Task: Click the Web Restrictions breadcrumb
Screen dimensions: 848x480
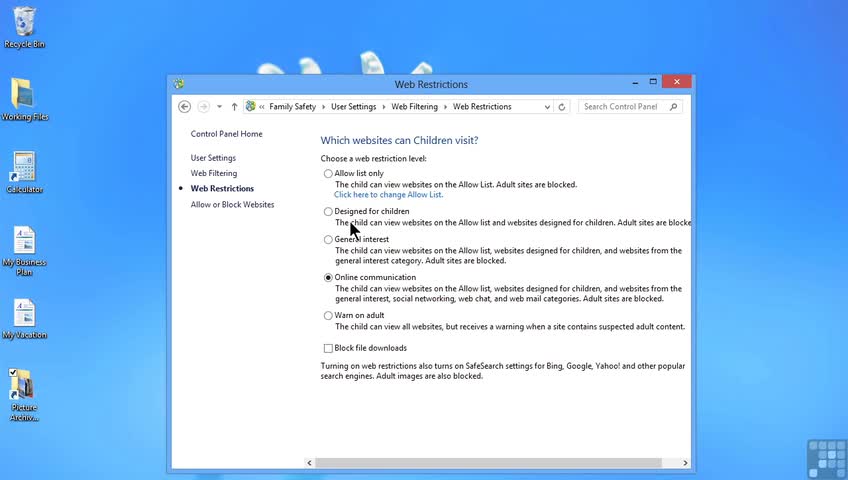Action: (x=482, y=106)
